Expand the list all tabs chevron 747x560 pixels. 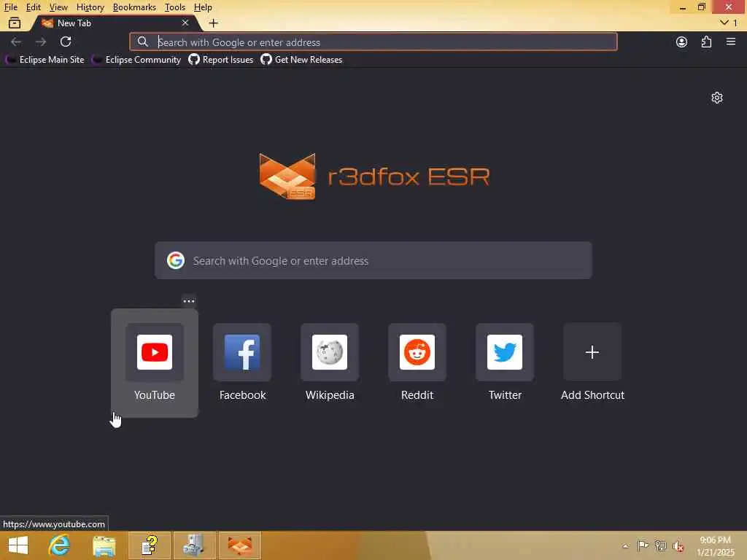(724, 23)
